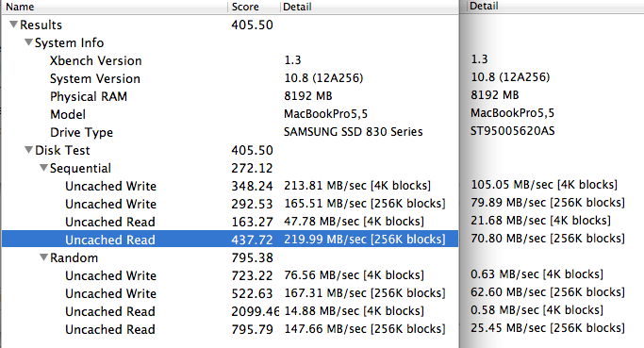Select Uncached Write row scoring 292.53

tap(230, 205)
